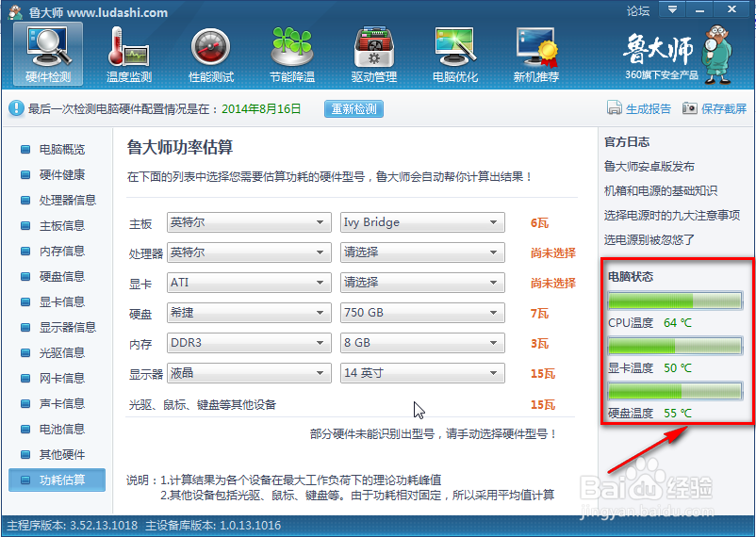Expand 处理器 brand dropdown 英特尔
The width and height of the screenshot is (756, 537).
click(249, 252)
